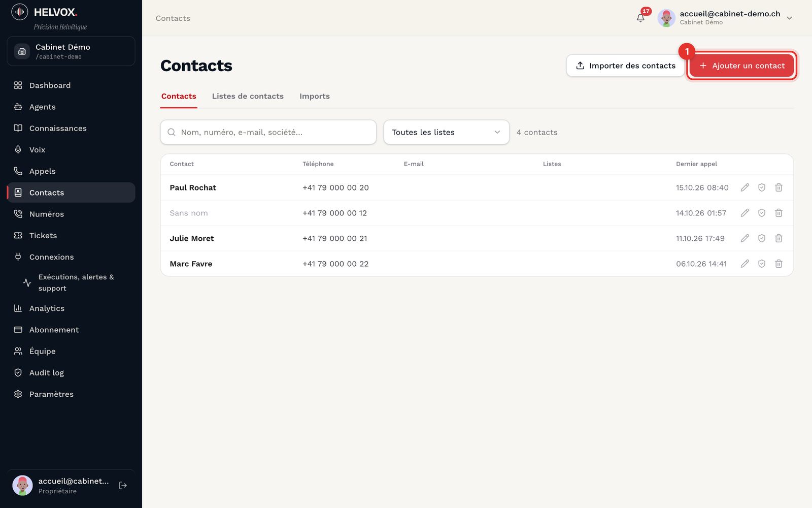Open Connexions in the sidebar

[x=71, y=257]
